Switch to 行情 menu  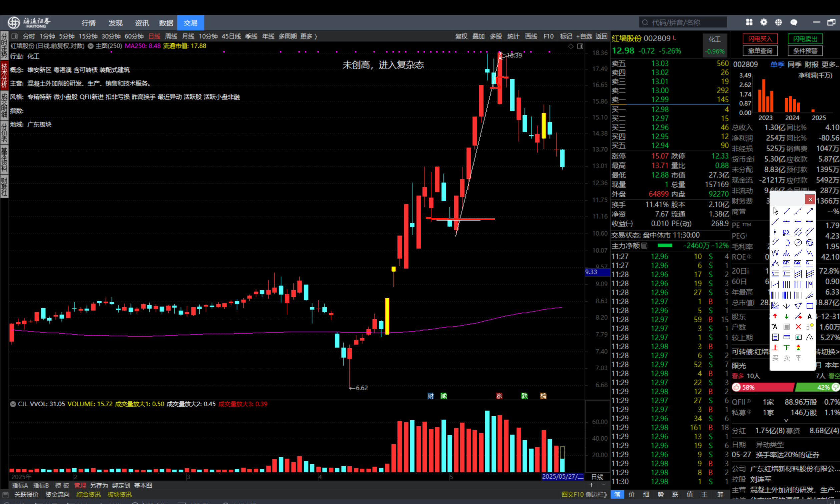(x=89, y=23)
